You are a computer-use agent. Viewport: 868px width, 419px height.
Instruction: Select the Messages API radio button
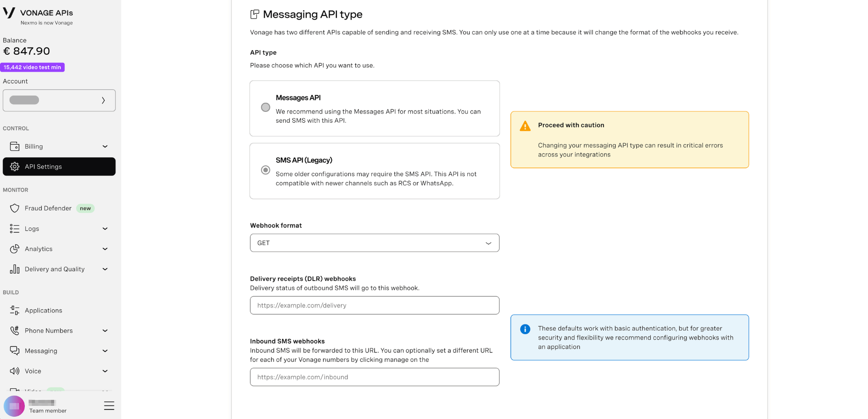(x=266, y=107)
